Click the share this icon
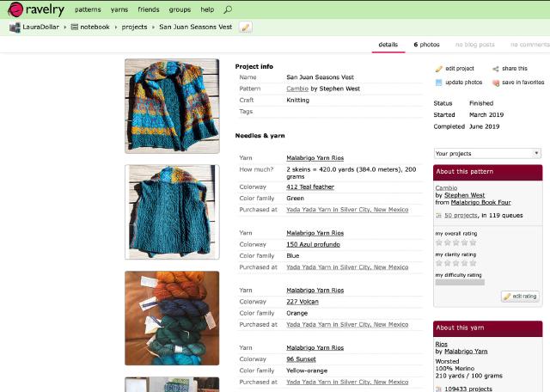 pyautogui.click(x=495, y=69)
